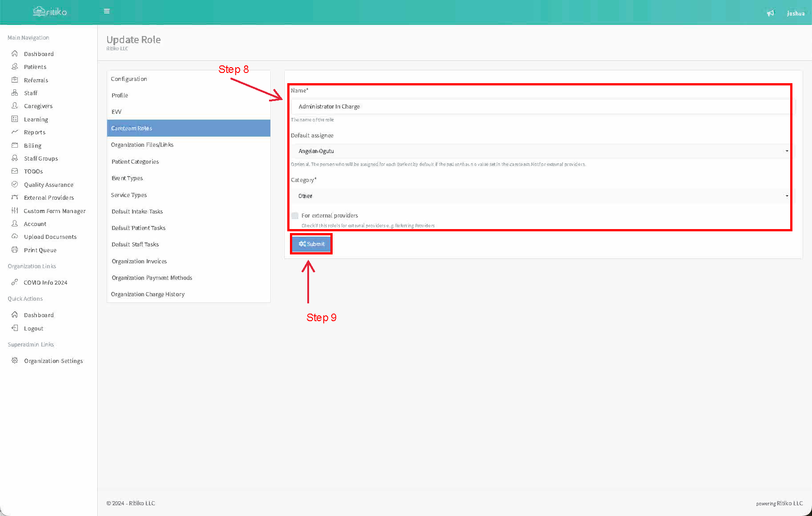Open the joshua user profile link
The height and width of the screenshot is (516, 812).
pos(796,13)
